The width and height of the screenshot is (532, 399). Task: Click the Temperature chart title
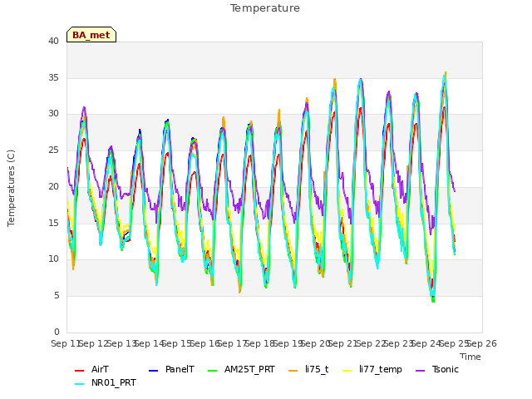(265, 8)
